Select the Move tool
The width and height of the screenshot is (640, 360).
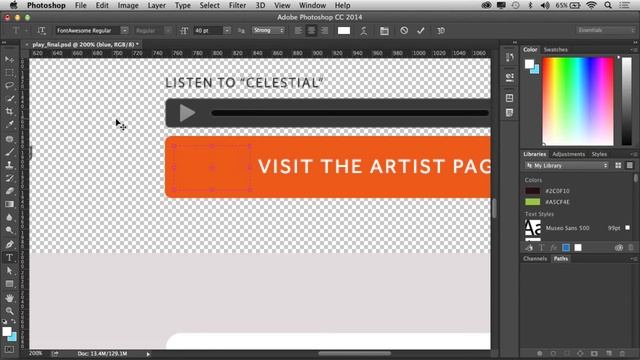coord(9,60)
